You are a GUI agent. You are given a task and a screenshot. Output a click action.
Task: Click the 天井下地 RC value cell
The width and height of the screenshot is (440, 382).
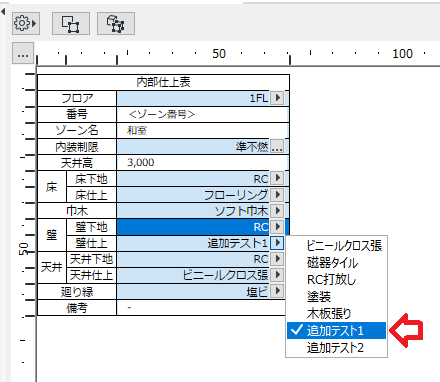193,259
